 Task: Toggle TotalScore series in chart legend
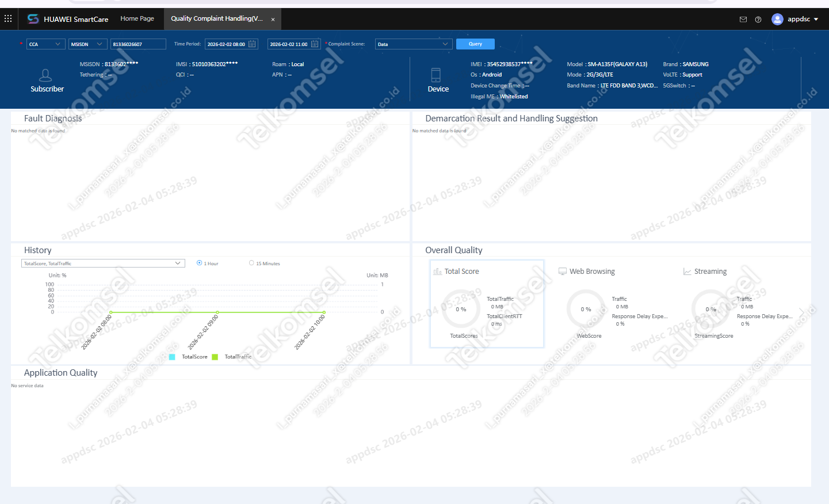tap(189, 357)
